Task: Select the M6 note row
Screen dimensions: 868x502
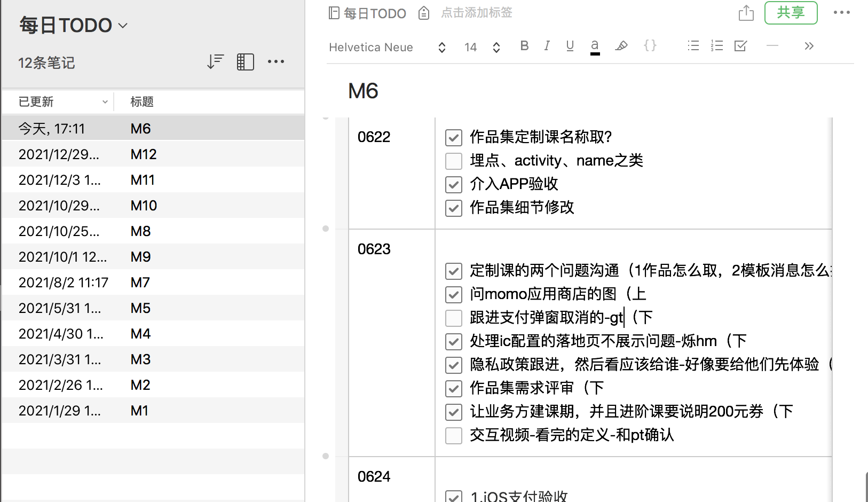Action: click(153, 128)
